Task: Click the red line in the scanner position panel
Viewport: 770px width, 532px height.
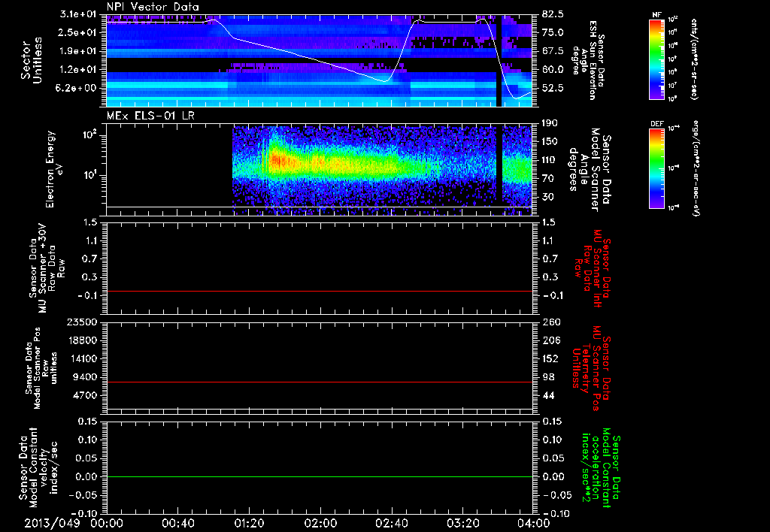Action: pos(320,382)
